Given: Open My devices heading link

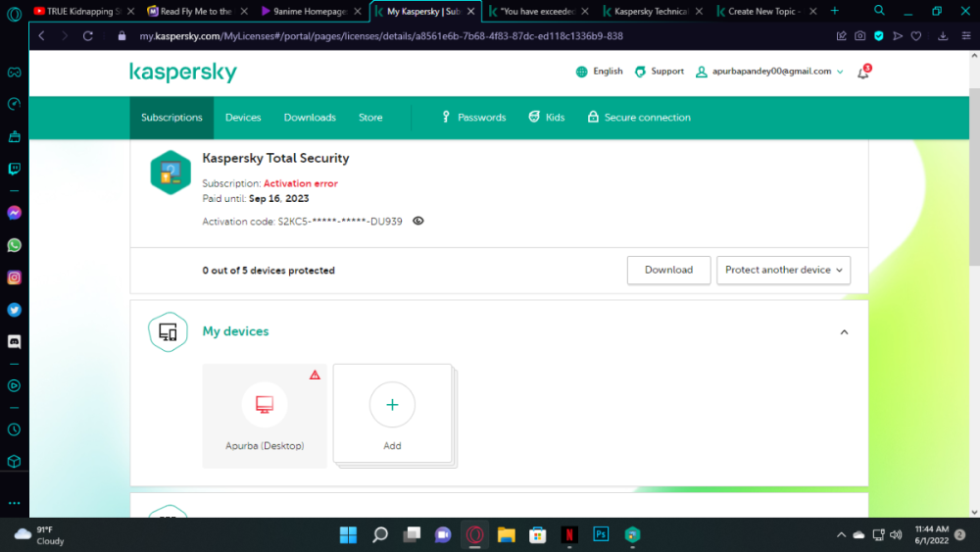Looking at the screenshot, I should [235, 331].
